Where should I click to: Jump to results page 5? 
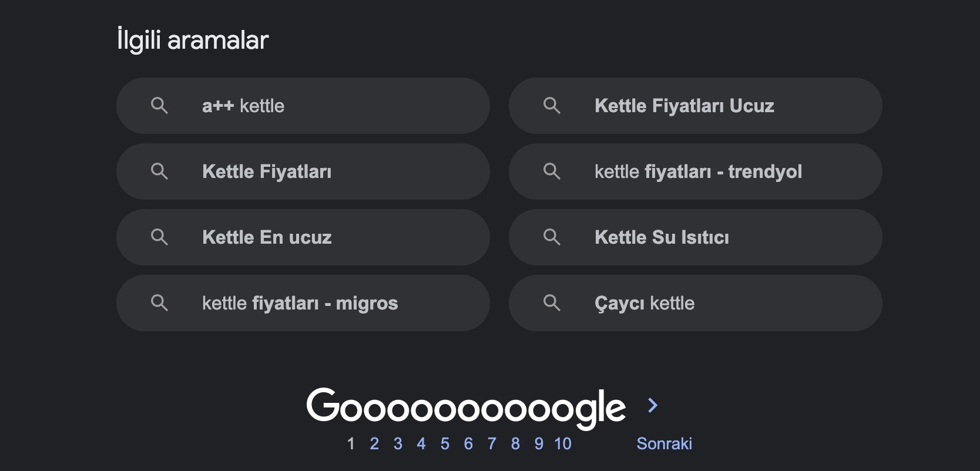(x=445, y=444)
